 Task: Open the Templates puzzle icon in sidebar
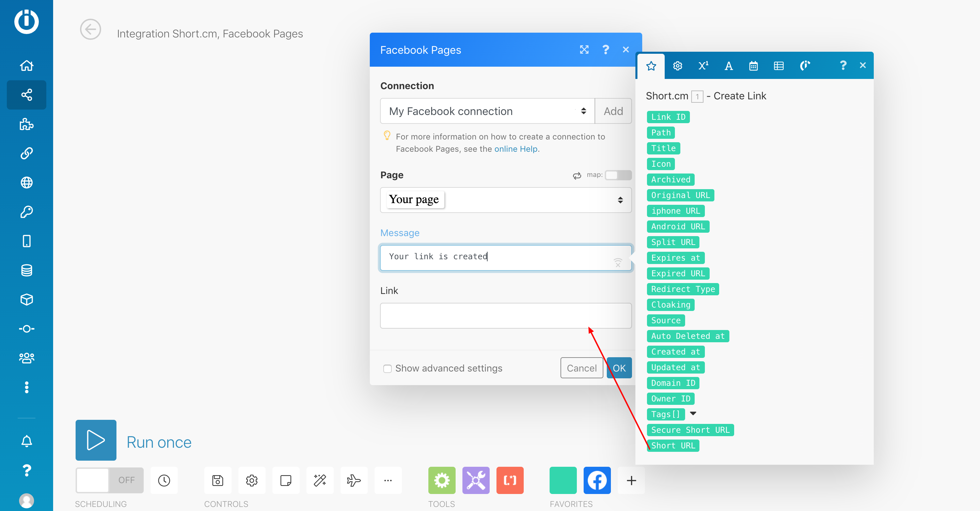27,124
